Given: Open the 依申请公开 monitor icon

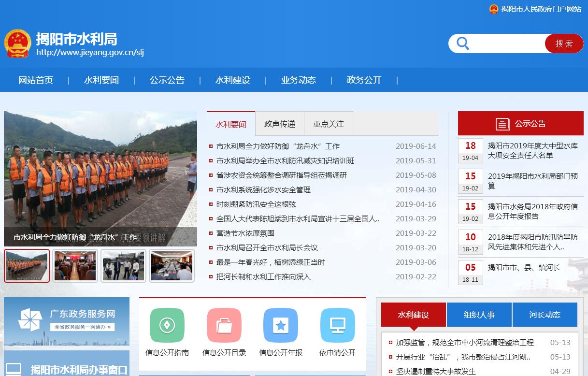Looking at the screenshot, I should 337,325.
